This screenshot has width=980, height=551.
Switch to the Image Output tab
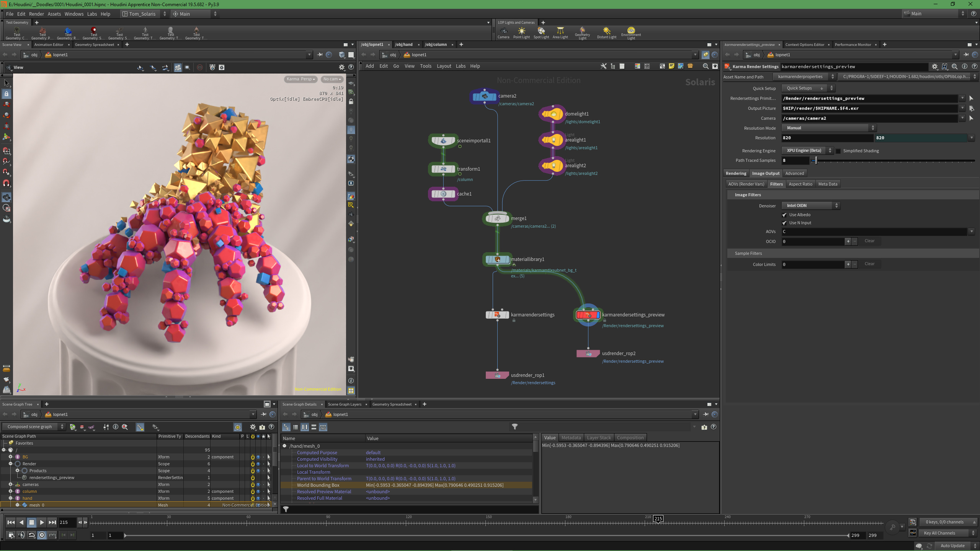(765, 173)
